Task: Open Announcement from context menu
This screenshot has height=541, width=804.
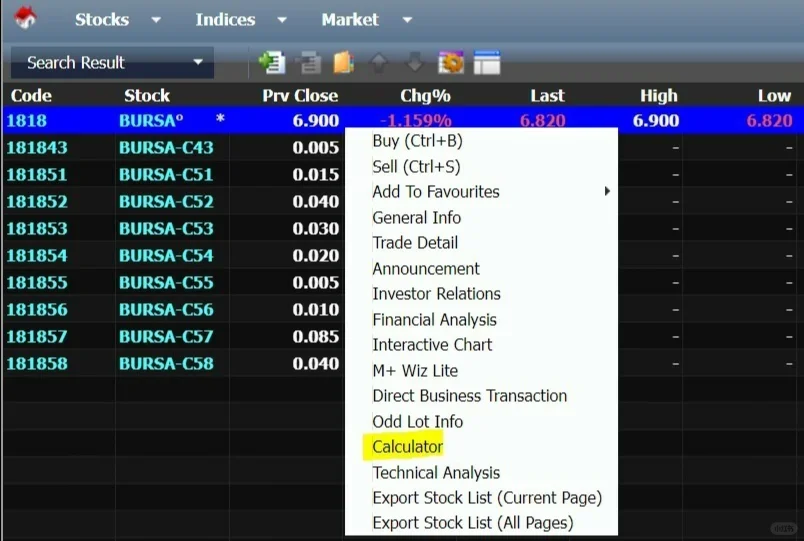Action: coord(426,268)
